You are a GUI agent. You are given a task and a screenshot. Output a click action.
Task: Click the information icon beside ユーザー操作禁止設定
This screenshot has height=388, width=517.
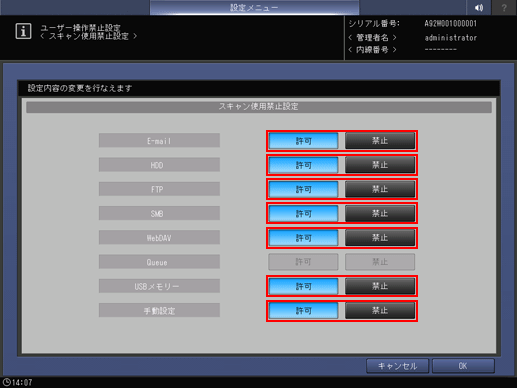[x=23, y=31]
